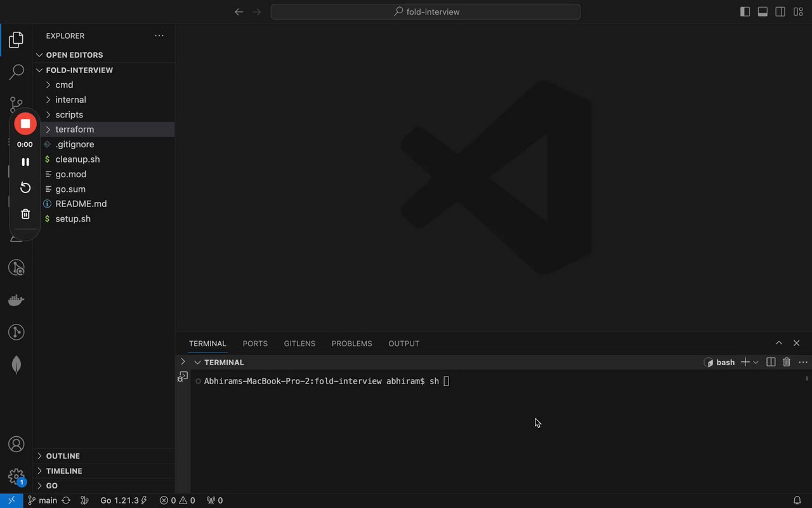
Task: Toggle the primary side bar layout icon
Action: point(745,11)
